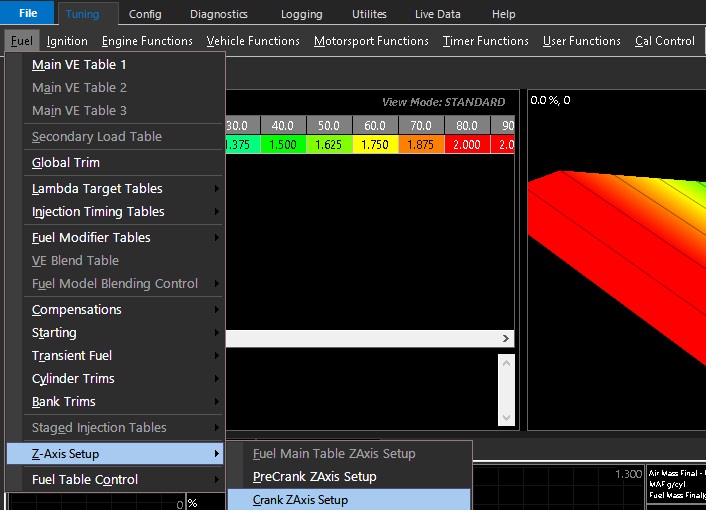706x510 pixels.
Task: Open the Engine Functions menu
Action: tap(147, 41)
